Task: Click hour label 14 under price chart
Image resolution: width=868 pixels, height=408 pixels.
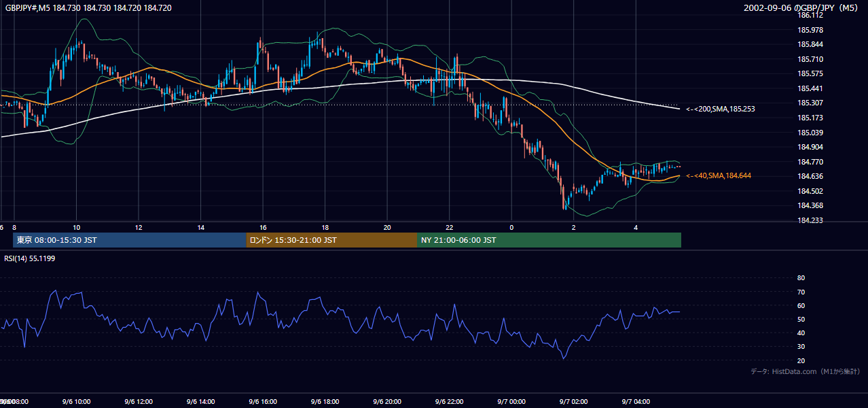Action: point(200,227)
